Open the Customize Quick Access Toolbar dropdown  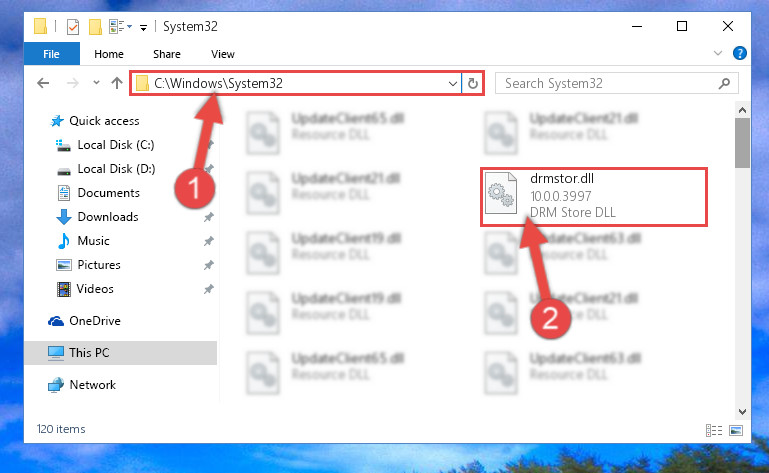click(x=143, y=27)
